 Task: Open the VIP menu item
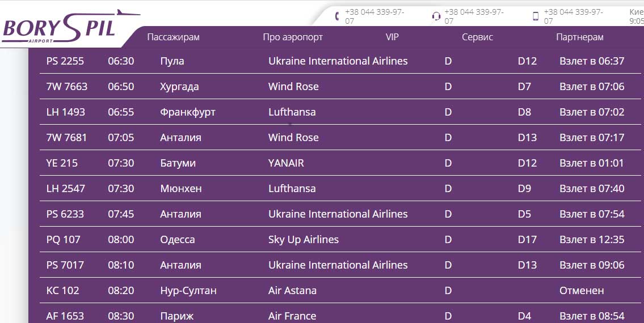[x=392, y=37]
